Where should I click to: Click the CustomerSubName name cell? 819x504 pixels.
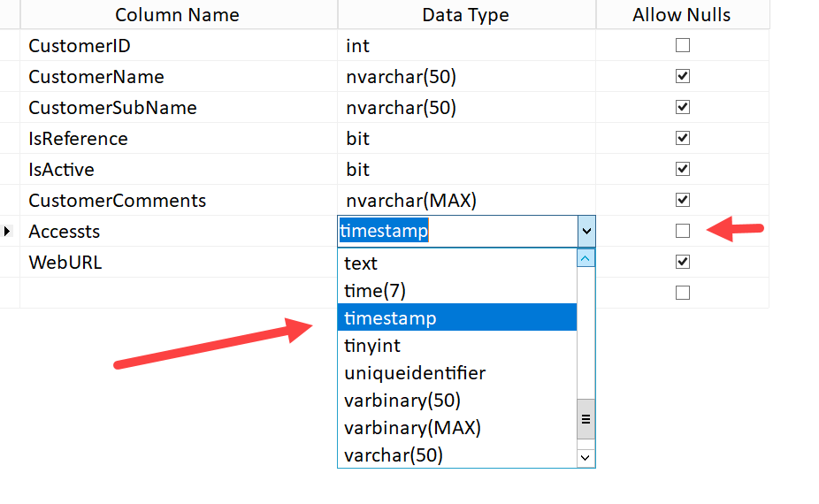pos(179,107)
